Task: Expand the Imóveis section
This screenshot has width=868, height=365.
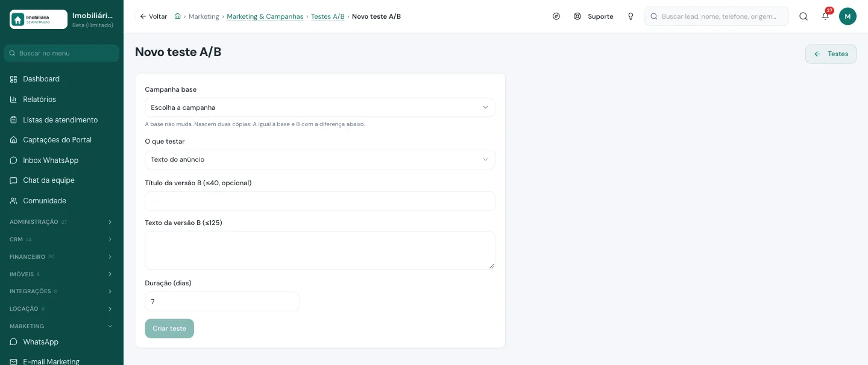Action: point(61,274)
